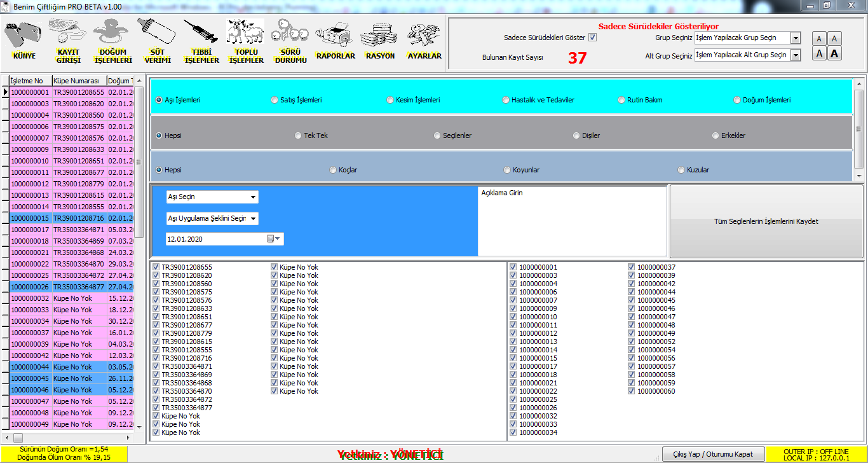The width and height of the screenshot is (868, 463).
Task: Open the RAPORLAR printer icon
Action: tap(335, 35)
